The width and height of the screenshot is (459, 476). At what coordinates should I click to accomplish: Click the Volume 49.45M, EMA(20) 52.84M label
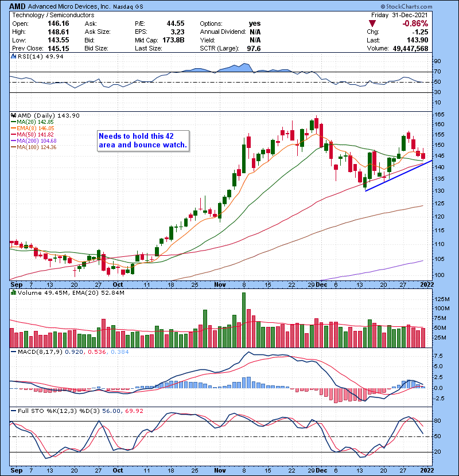pos(71,293)
